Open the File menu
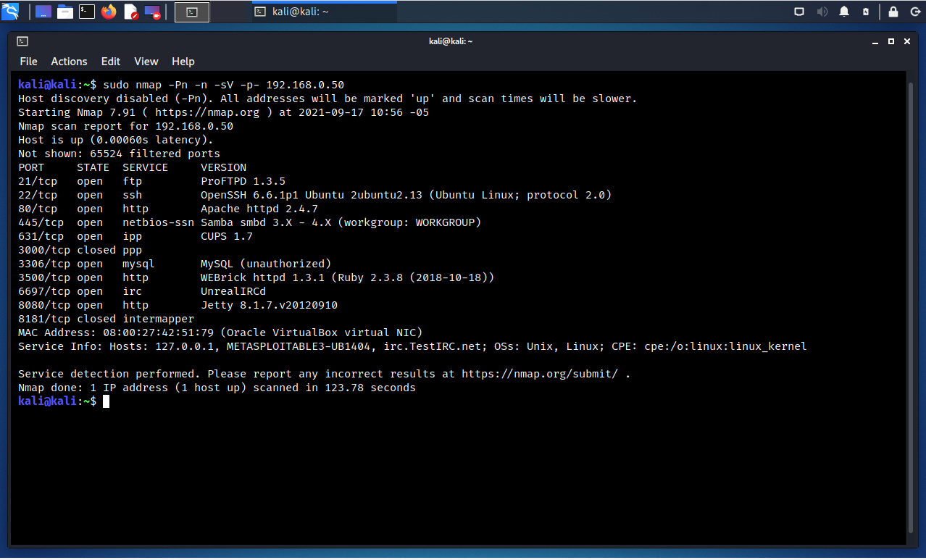This screenshot has height=560, width=926. (x=28, y=62)
